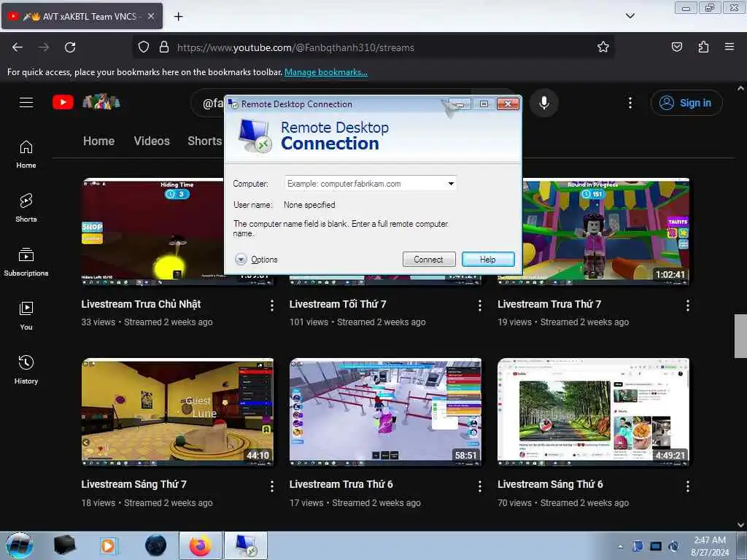Viewport: 747px width, 560px height.
Task: Open Livestream Trưa Thứ 6 thumbnail
Action: (x=385, y=412)
